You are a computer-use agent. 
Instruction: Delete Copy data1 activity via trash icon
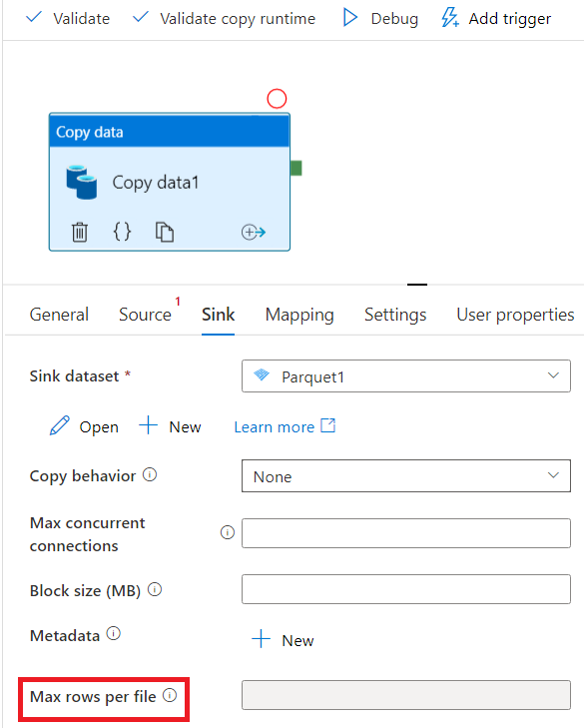[x=80, y=232]
